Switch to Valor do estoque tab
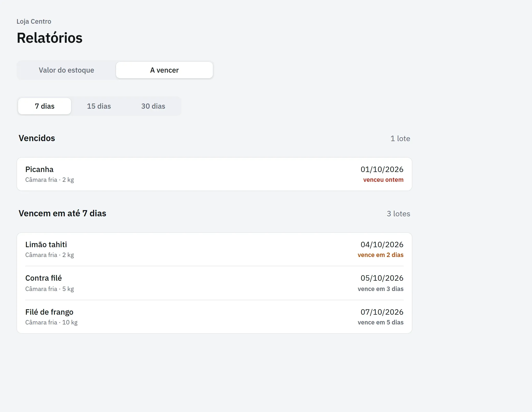The width and height of the screenshot is (532, 412). pyautogui.click(x=66, y=70)
